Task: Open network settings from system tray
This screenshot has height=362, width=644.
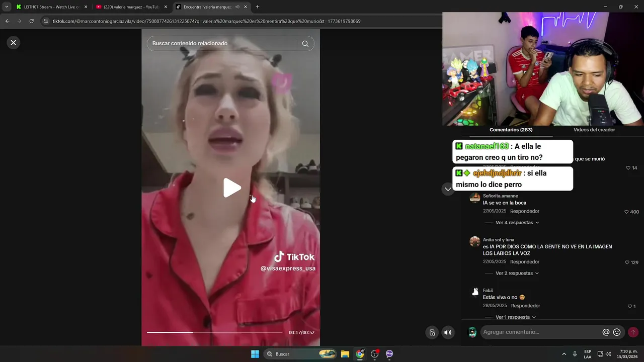Action: click(600, 354)
